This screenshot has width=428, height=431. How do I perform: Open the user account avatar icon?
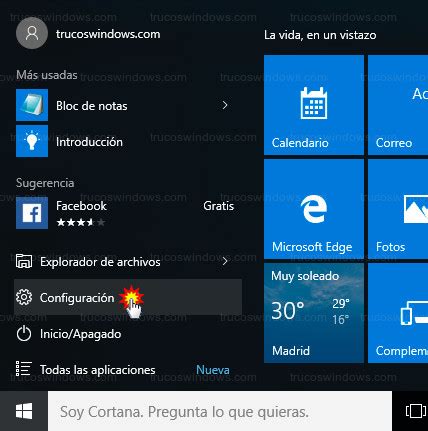pyautogui.click(x=32, y=33)
